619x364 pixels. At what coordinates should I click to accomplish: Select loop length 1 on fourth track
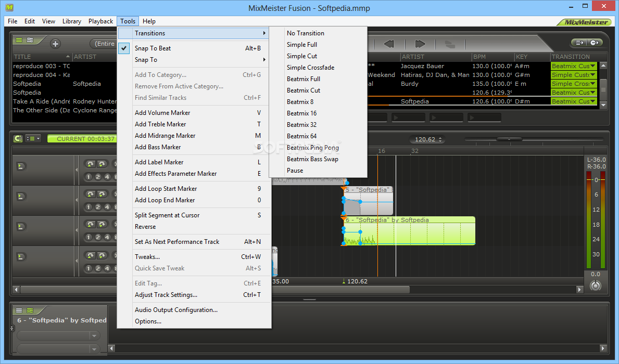point(89,268)
